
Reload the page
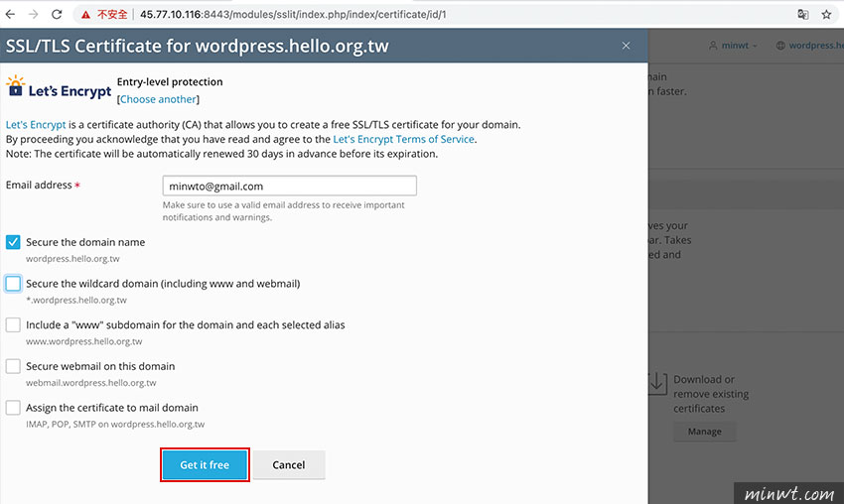[57, 15]
